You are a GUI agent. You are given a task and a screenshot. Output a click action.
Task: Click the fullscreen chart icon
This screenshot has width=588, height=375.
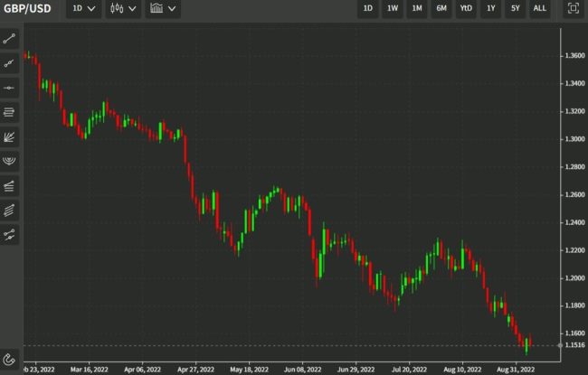coord(573,8)
